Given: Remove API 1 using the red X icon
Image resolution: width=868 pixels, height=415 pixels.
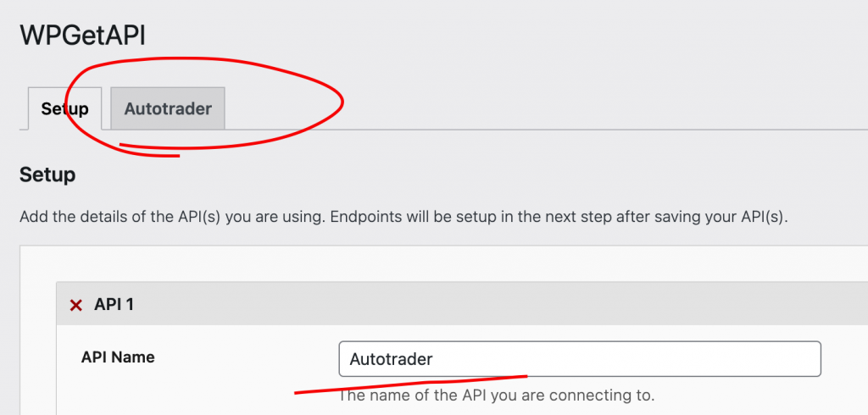Looking at the screenshot, I should tap(75, 305).
